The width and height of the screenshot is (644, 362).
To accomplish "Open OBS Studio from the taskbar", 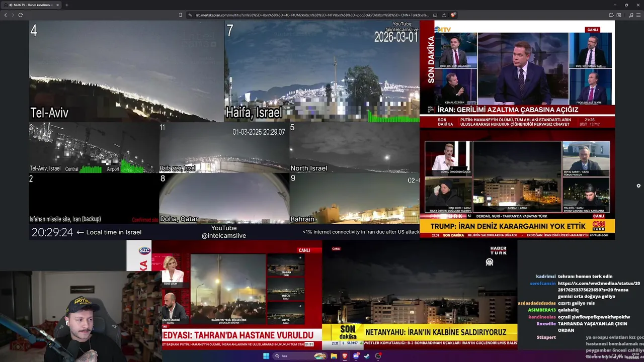I will (x=378, y=356).
